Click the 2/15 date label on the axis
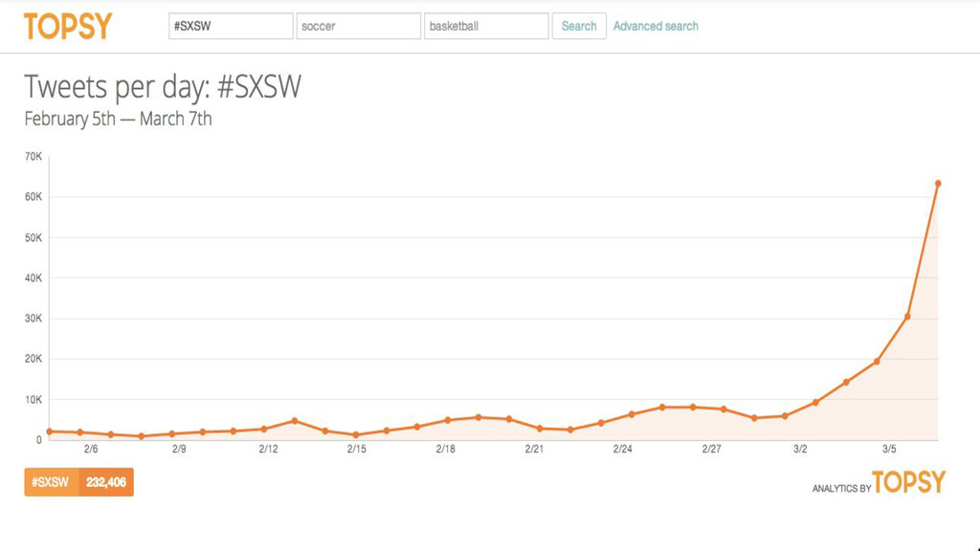Viewport: 980px width, 551px height. [357, 450]
